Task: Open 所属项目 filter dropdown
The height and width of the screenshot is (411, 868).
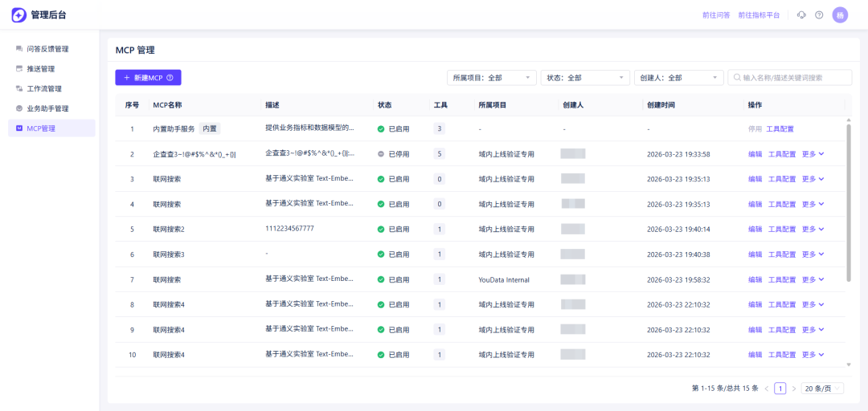Action: tap(492, 78)
